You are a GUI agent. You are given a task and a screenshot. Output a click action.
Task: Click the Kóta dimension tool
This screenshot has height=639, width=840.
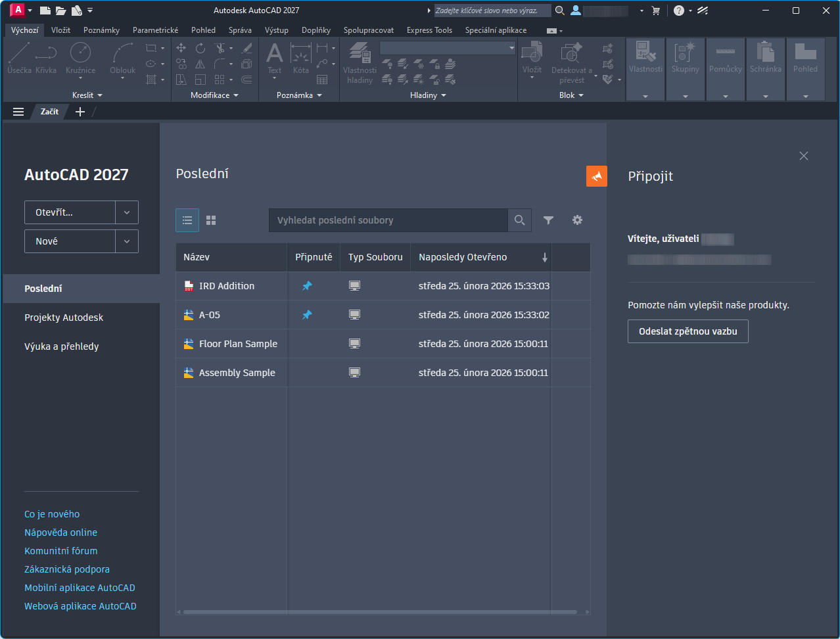pyautogui.click(x=301, y=58)
